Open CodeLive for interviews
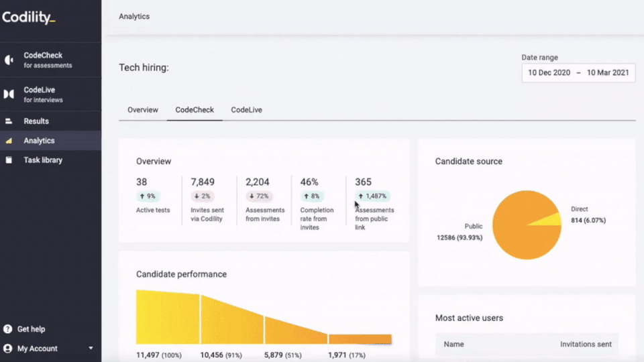Screen dimensions: 644x362 tap(50, 95)
